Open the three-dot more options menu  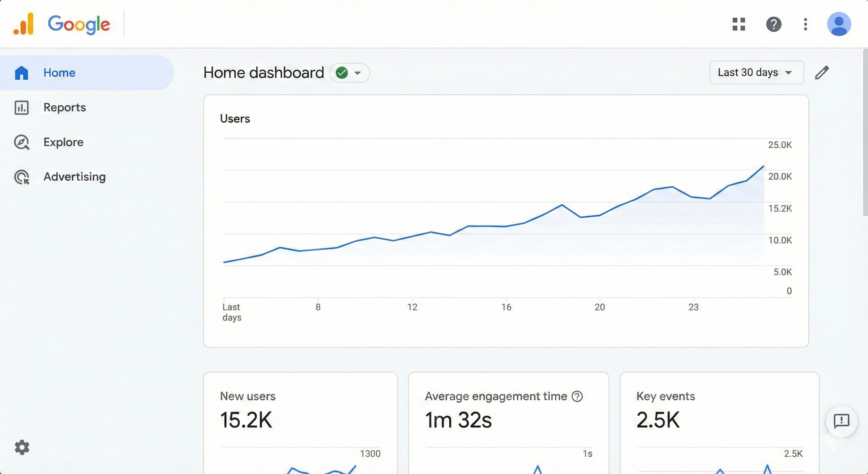click(x=805, y=24)
